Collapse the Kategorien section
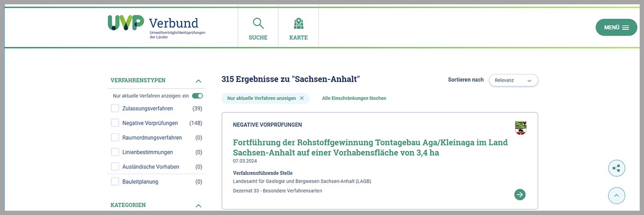The width and height of the screenshot is (644, 215). (x=198, y=206)
